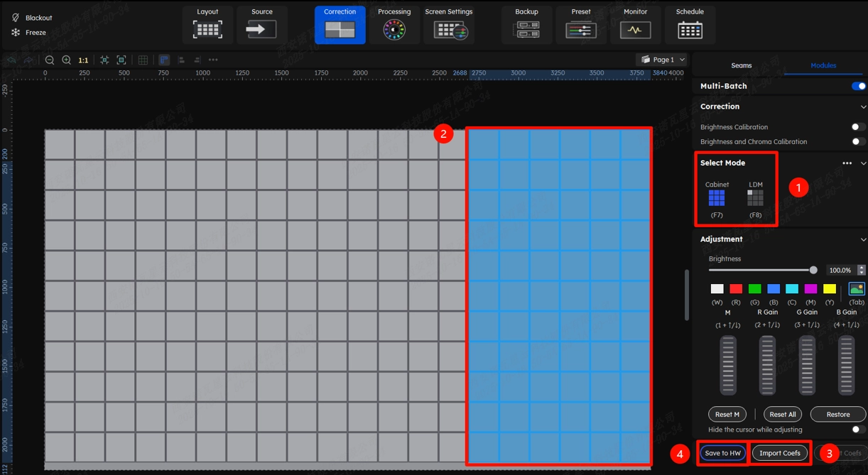This screenshot has width=868, height=475.
Task: Click the Reset All button
Action: [x=782, y=415]
